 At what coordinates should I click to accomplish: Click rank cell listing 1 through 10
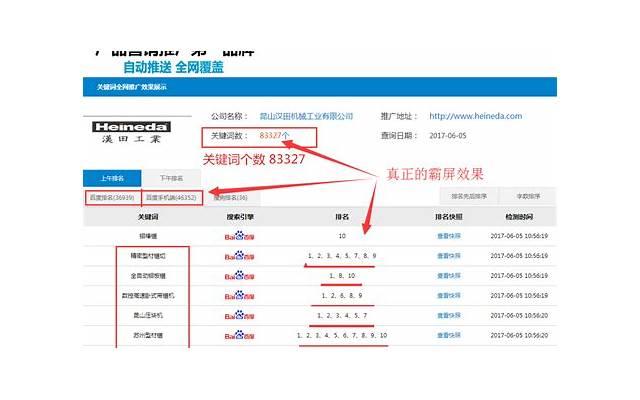[342, 336]
